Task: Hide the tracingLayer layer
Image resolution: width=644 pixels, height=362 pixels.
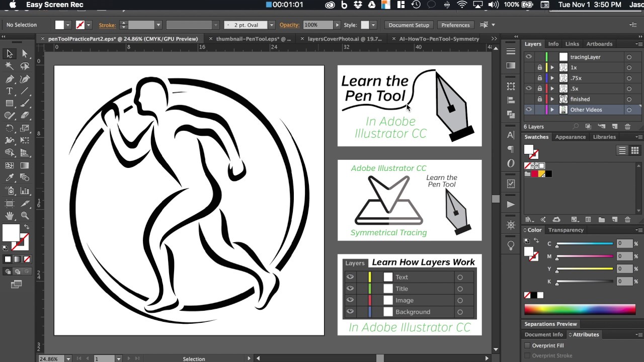Action: click(529, 57)
